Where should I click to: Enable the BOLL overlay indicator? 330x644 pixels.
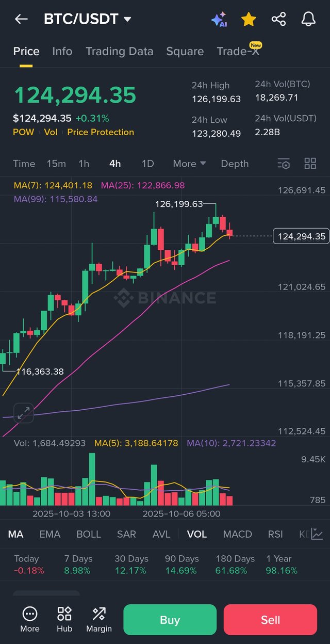pyautogui.click(x=89, y=534)
